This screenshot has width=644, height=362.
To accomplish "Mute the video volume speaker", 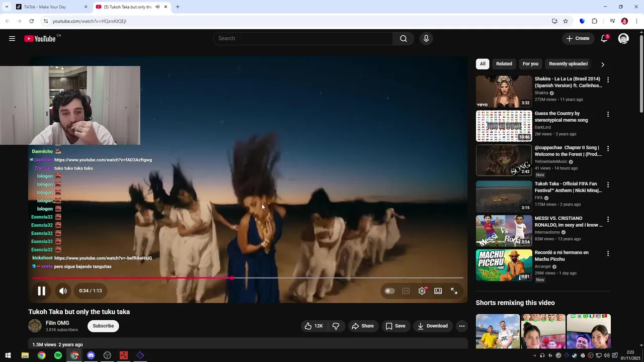I will pos(63,291).
